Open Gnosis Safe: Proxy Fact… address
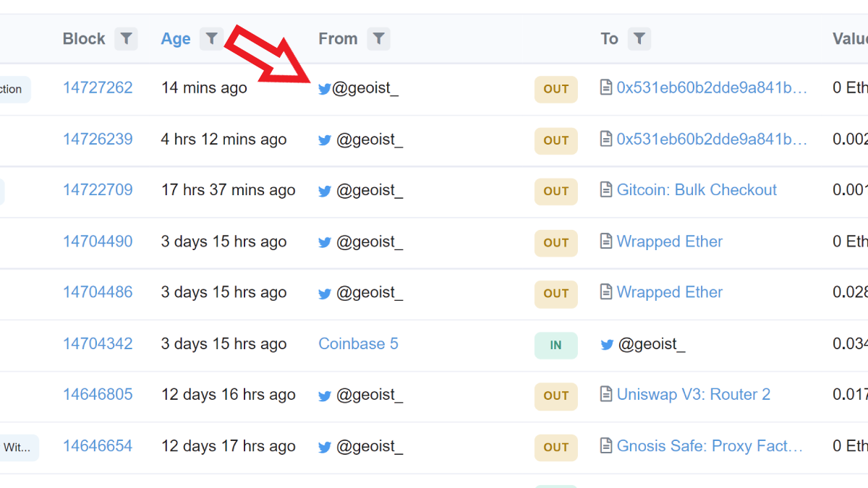This screenshot has width=868, height=488. (710, 446)
